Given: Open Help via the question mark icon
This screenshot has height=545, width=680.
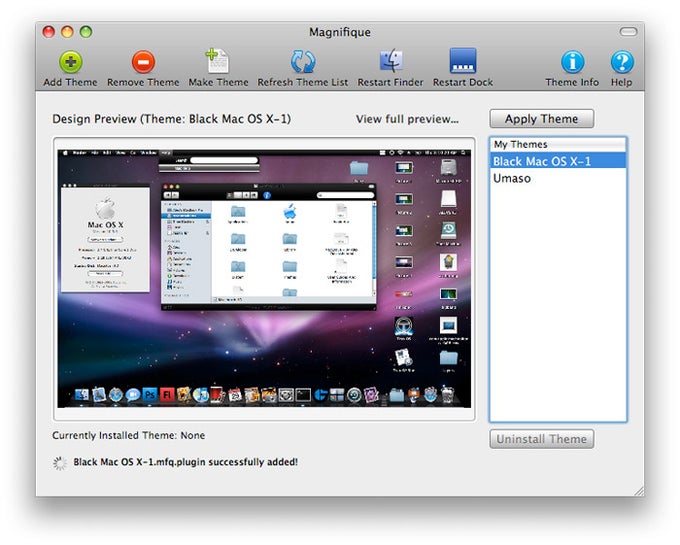Looking at the screenshot, I should click(x=622, y=62).
